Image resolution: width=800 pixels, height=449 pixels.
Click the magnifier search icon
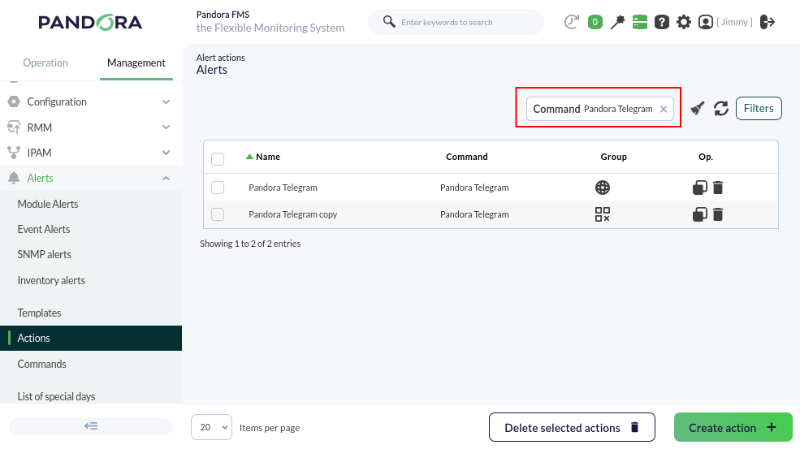[389, 21]
